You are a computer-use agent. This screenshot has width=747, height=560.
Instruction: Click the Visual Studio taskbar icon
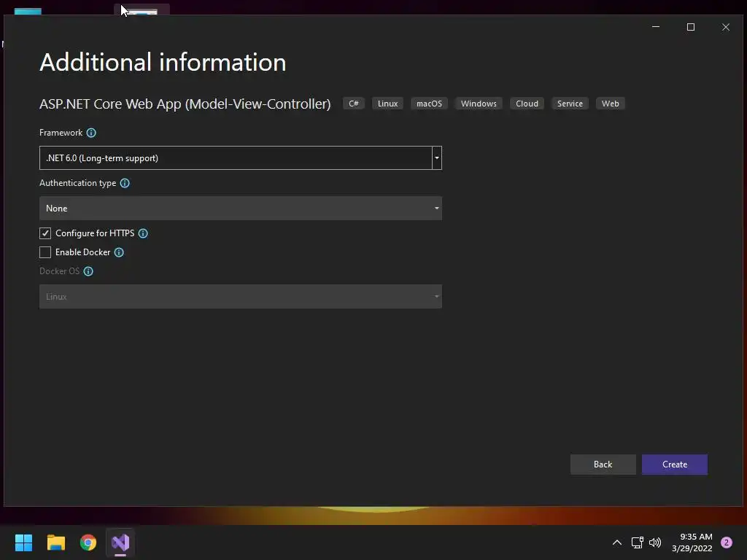[120, 542]
